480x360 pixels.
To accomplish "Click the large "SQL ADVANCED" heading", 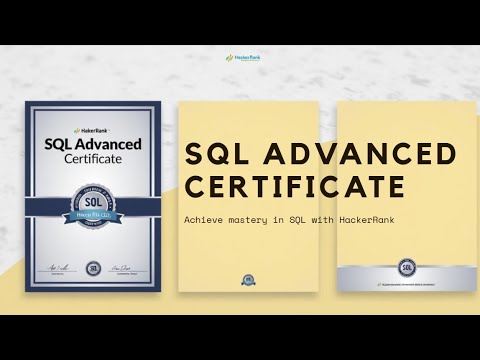I will pyautogui.click(x=320, y=154).
